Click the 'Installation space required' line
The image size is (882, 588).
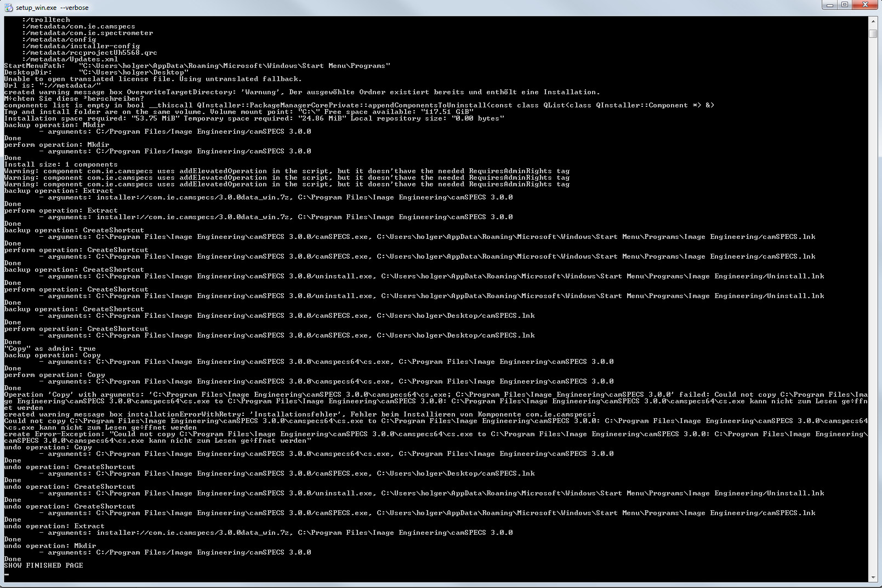(254, 118)
